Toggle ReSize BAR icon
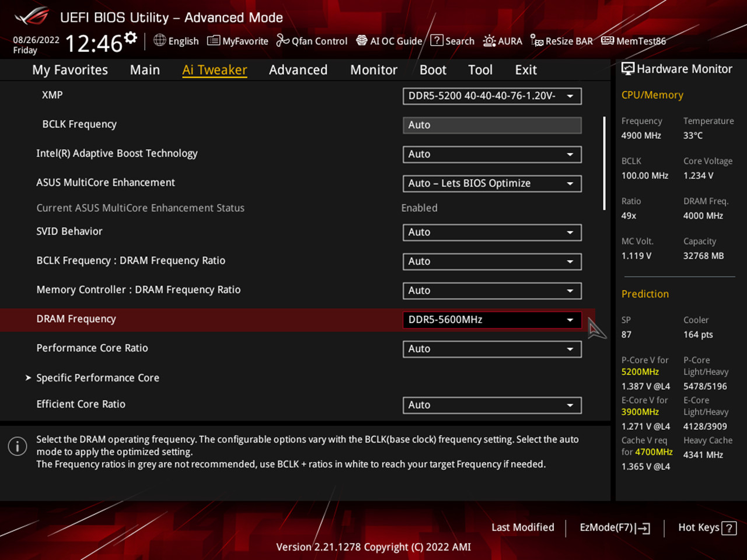This screenshot has height=560, width=747. 536,40
